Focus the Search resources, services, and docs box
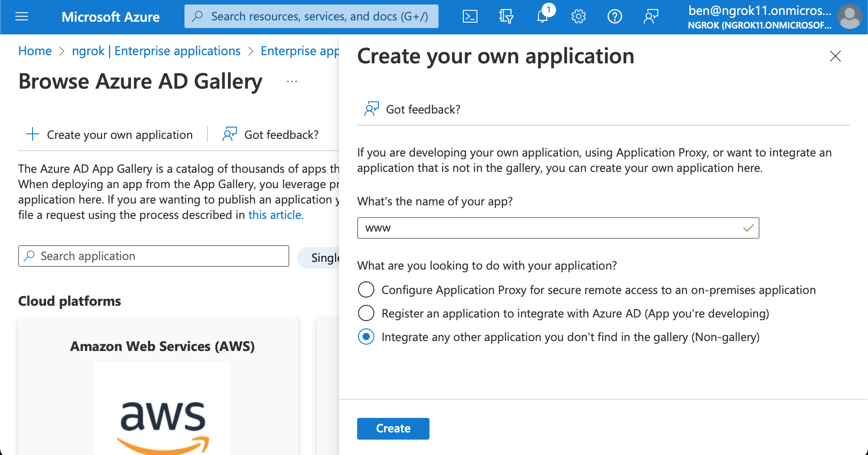This screenshot has height=455, width=868. point(311,16)
